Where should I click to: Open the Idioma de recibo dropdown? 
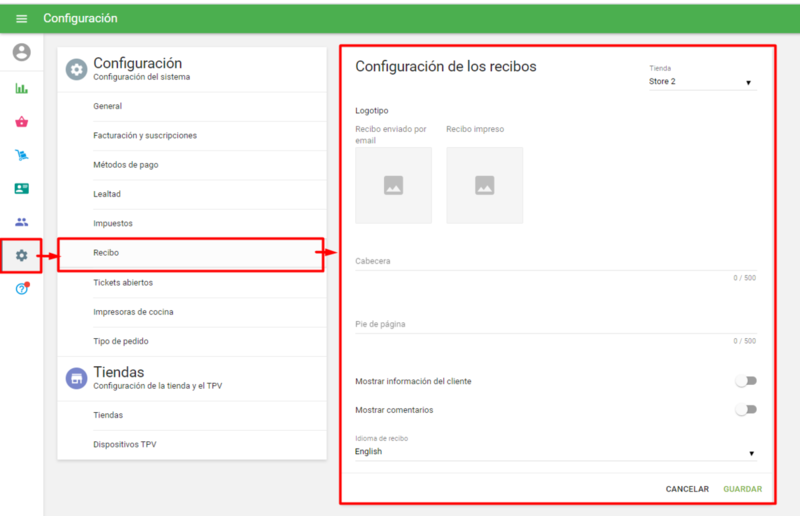[x=555, y=452]
